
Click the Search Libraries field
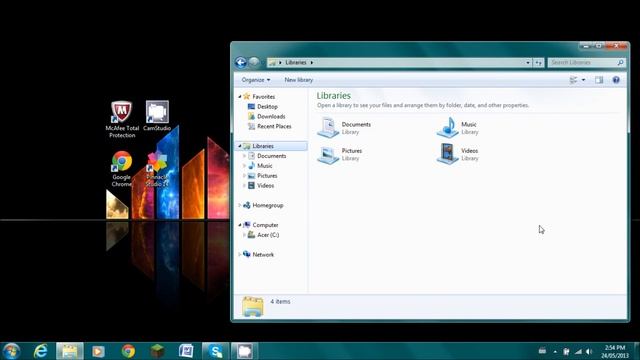[587, 62]
